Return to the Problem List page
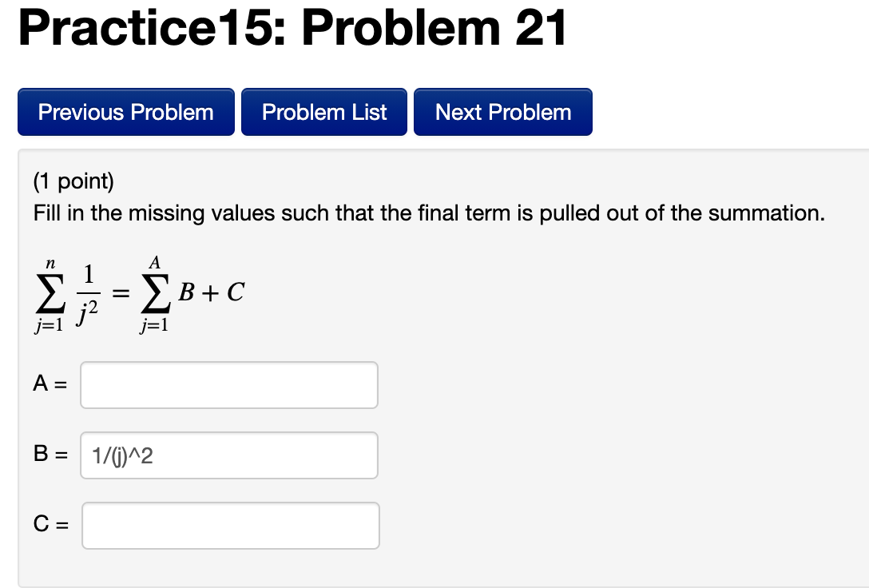Screen dimensions: 869x588 pyautogui.click(x=324, y=112)
